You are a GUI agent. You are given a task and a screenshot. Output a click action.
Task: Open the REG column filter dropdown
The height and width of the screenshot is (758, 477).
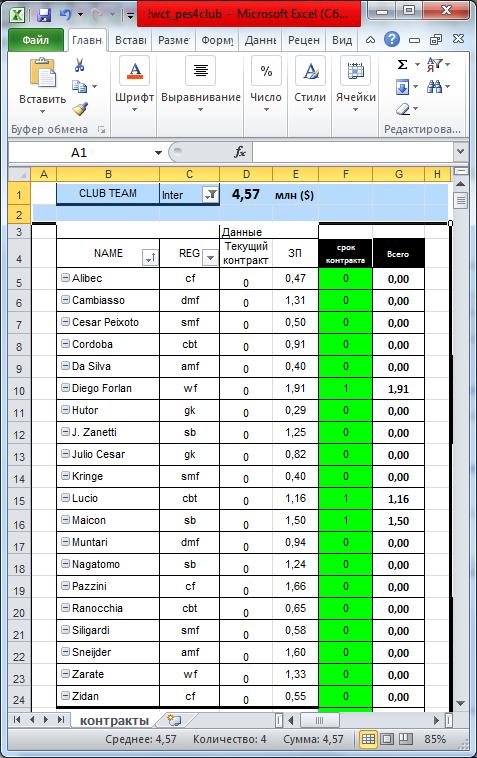(x=210, y=257)
